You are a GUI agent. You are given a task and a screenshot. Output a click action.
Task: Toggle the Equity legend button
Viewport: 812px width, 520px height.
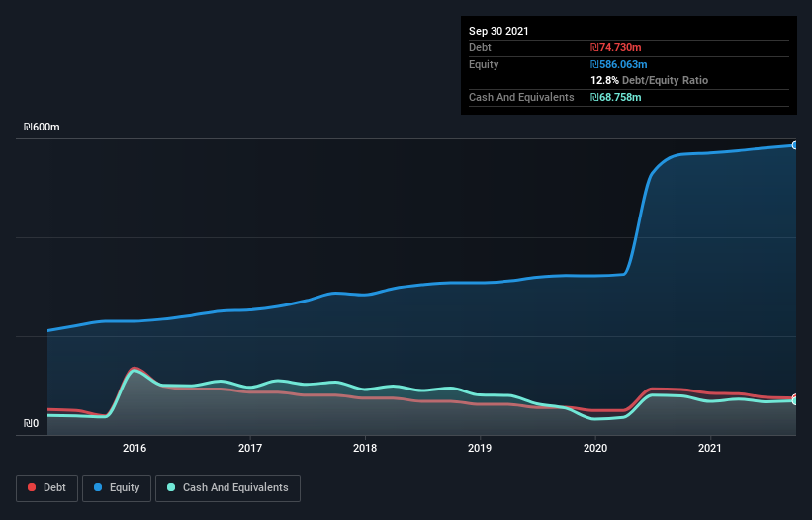click(117, 488)
